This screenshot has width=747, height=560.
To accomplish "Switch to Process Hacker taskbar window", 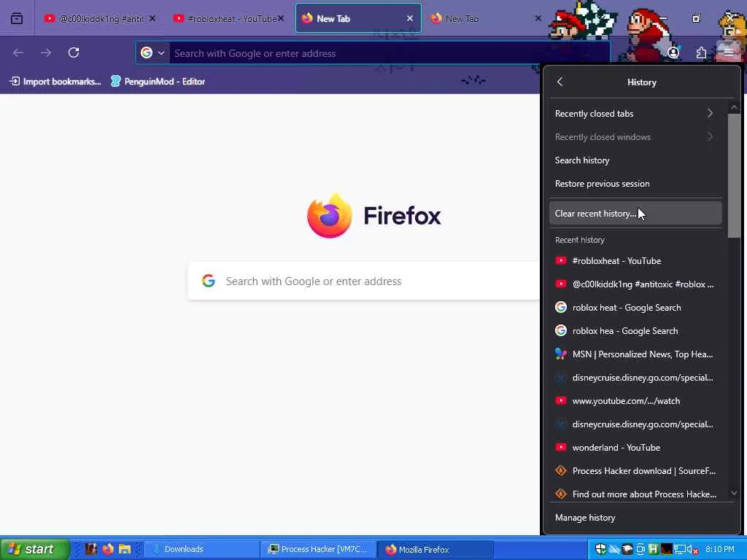I will [319, 550].
